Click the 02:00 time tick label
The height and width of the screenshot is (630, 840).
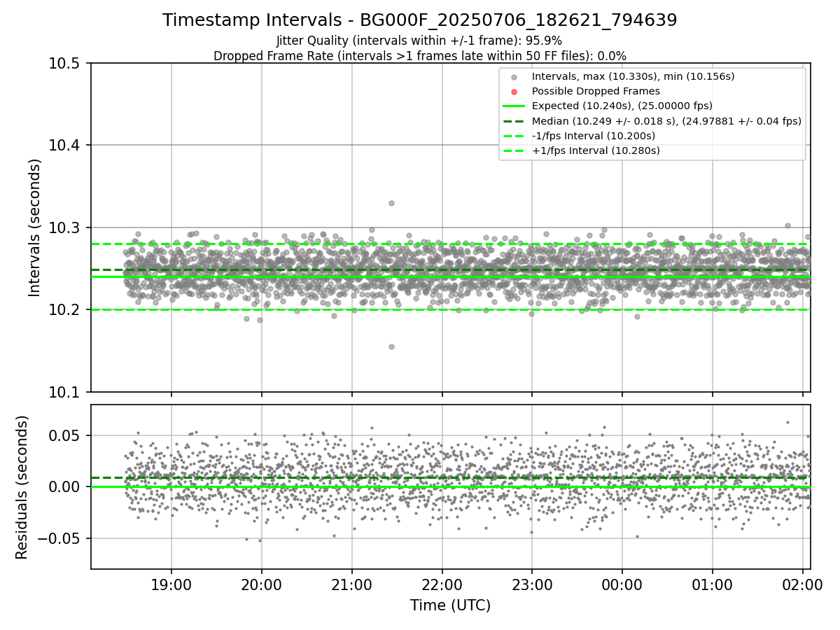click(802, 585)
